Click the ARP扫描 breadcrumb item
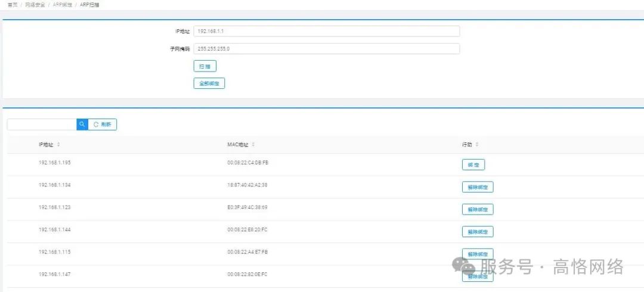This screenshot has height=292, width=644. (x=89, y=5)
